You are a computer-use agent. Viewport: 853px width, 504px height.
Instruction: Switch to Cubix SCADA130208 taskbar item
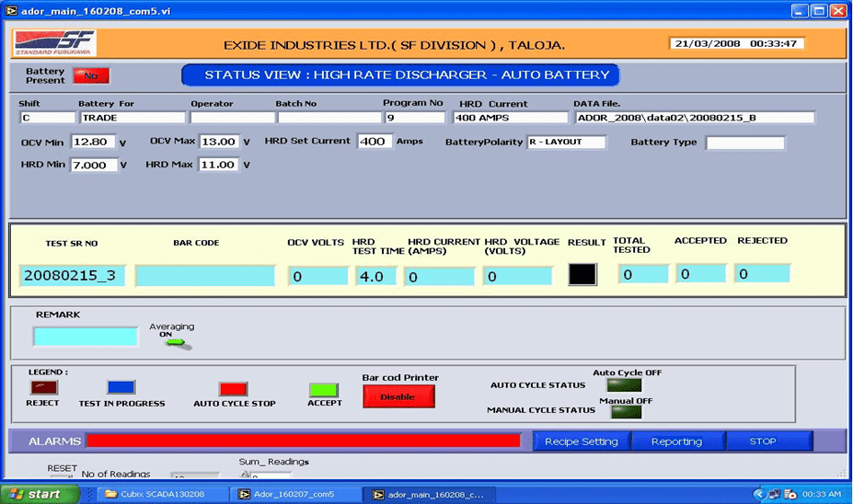(x=163, y=494)
